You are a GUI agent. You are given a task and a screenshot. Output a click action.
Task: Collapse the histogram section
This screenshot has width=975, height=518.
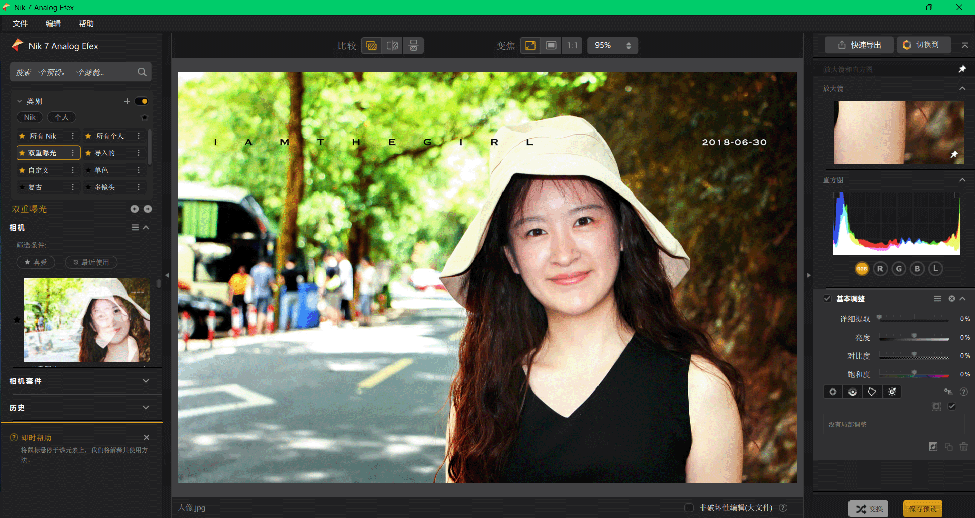(962, 180)
